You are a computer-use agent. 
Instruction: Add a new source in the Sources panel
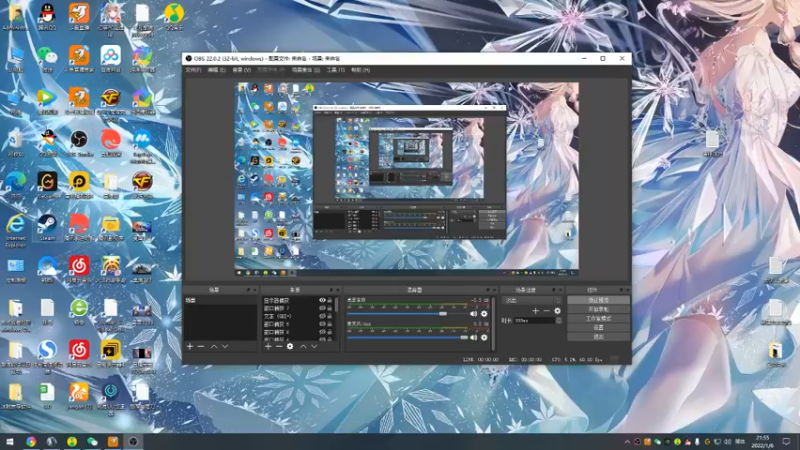coord(268,346)
